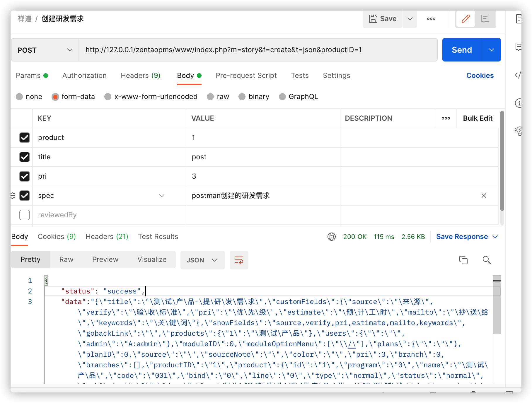Open the spec key type dropdown
Image resolution: width=532 pixels, height=403 pixels.
[161, 196]
